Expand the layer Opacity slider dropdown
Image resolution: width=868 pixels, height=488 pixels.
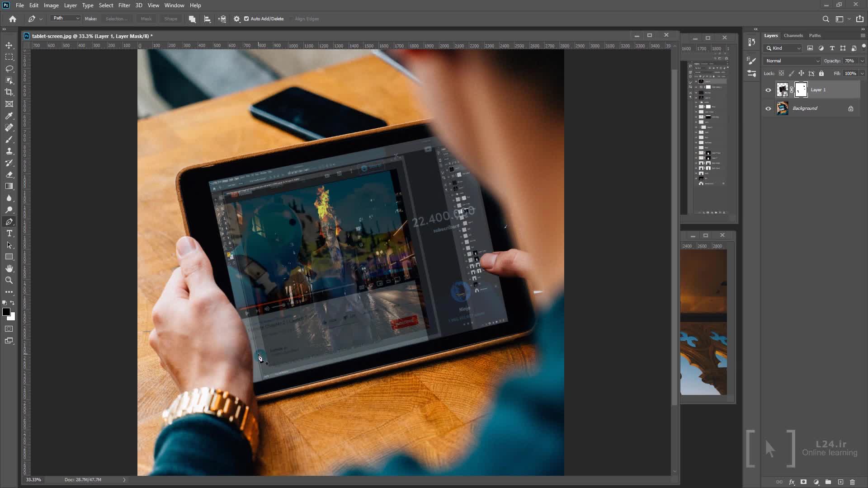pos(862,61)
